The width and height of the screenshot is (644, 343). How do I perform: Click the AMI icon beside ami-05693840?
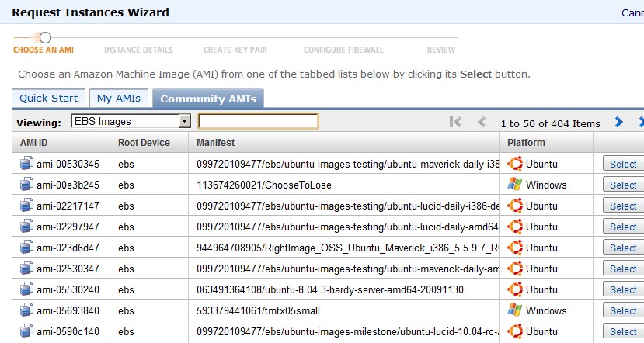coord(26,310)
